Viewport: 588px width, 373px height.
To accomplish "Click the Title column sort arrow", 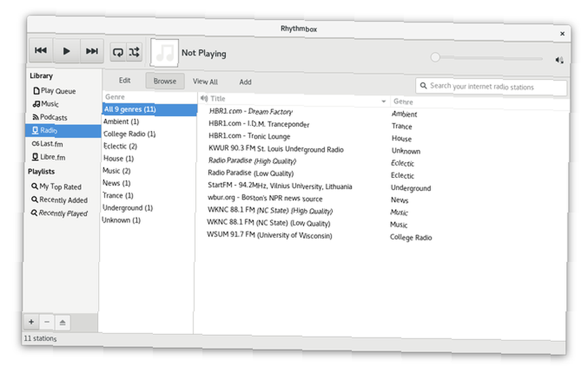I will pyautogui.click(x=383, y=101).
